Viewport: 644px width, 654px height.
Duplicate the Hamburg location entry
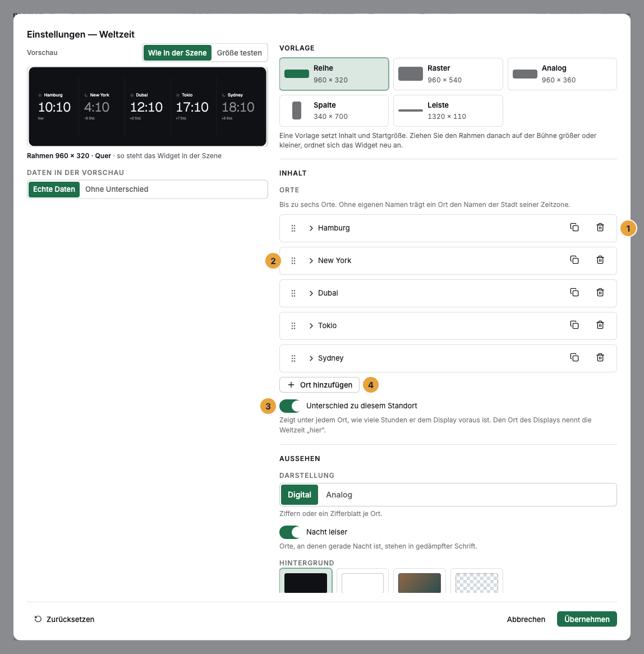tap(574, 227)
